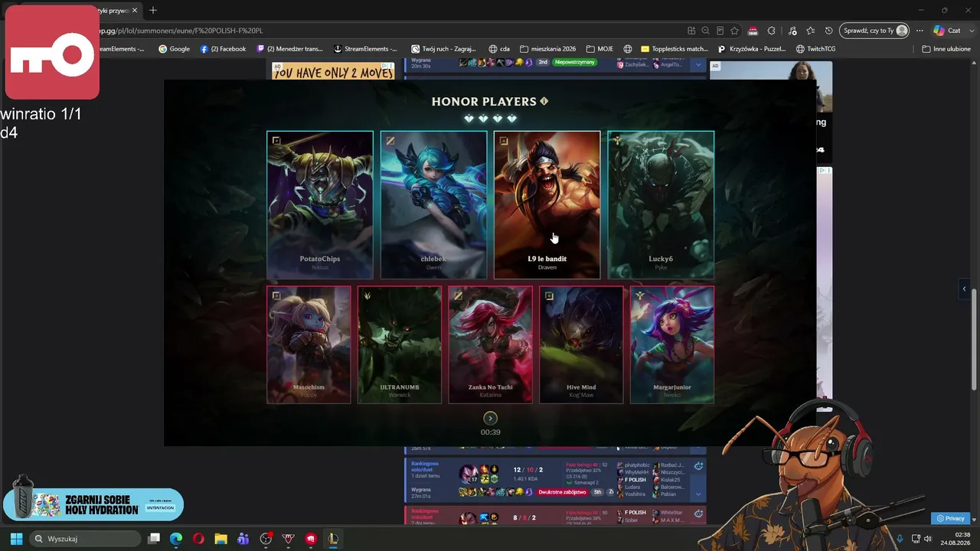Open browser history icon

point(828,31)
